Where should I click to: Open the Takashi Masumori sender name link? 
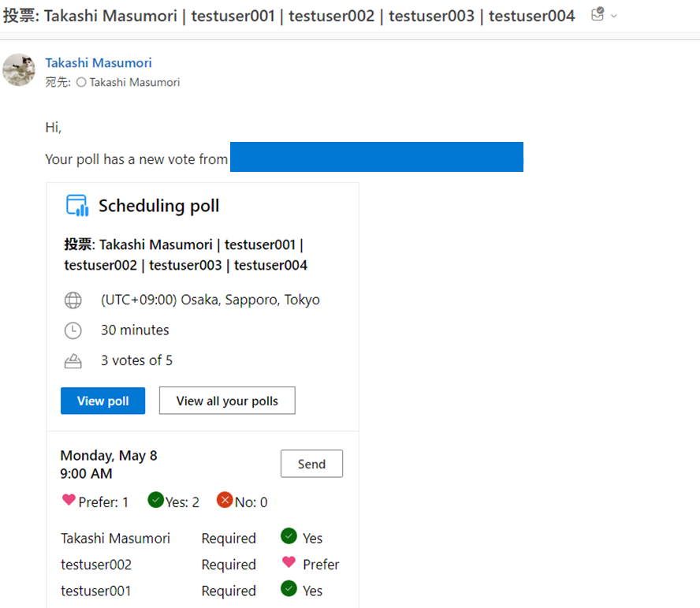[99, 63]
